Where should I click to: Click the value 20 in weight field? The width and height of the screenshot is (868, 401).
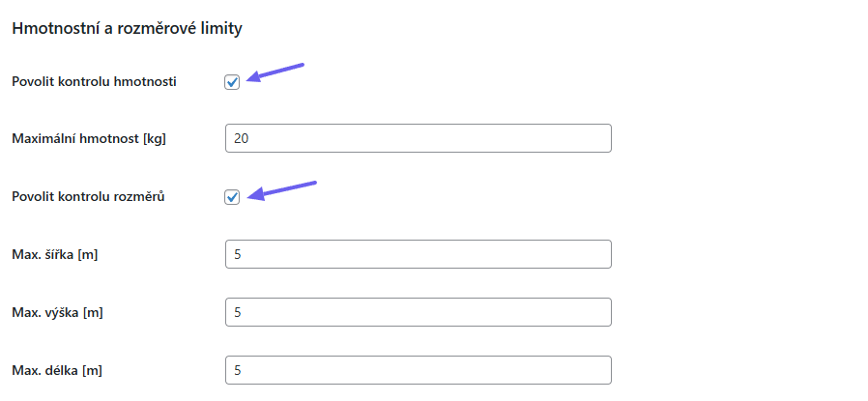pyautogui.click(x=242, y=138)
